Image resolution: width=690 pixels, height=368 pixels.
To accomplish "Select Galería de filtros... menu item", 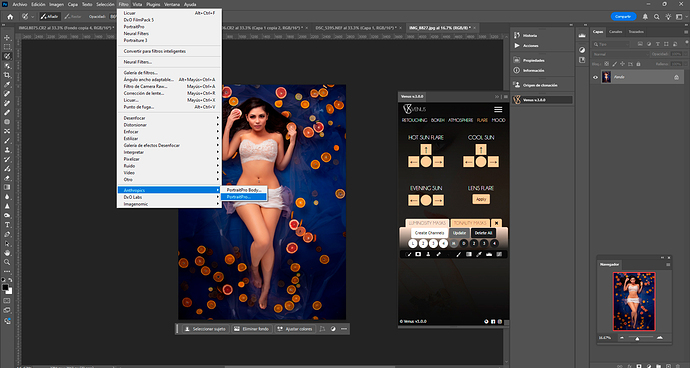I will [169, 73].
